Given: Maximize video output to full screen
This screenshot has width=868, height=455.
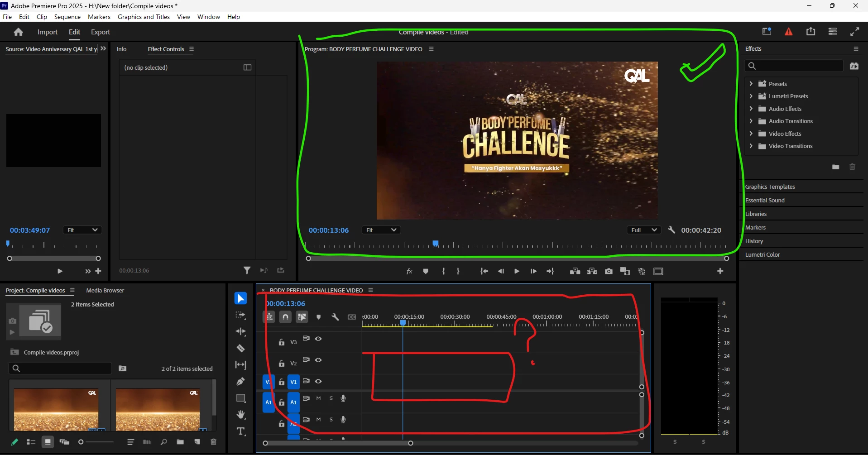Looking at the screenshot, I should (854, 32).
